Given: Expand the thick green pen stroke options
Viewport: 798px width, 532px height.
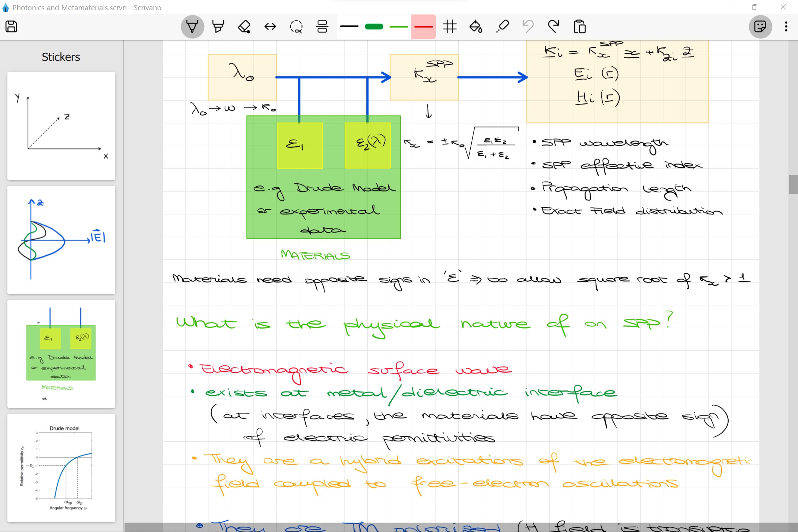Looking at the screenshot, I should pyautogui.click(x=374, y=27).
